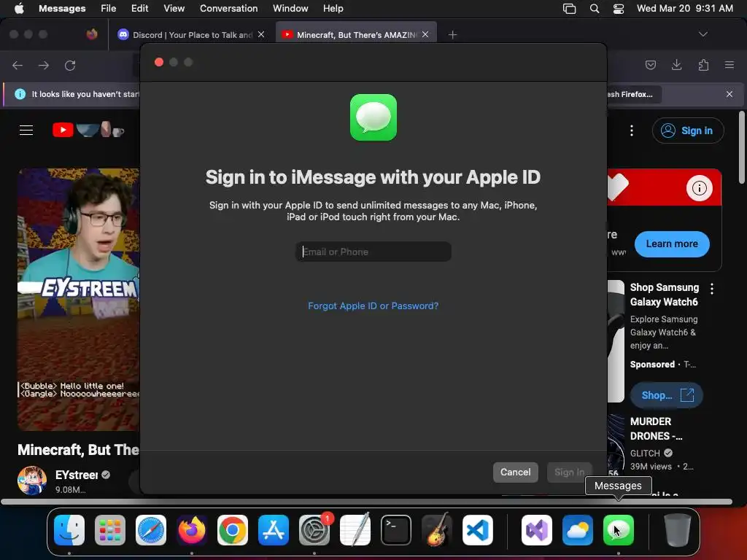Screen dimensions: 747x560
Task: Click the ad info icon on YouTube
Action: tap(700, 188)
